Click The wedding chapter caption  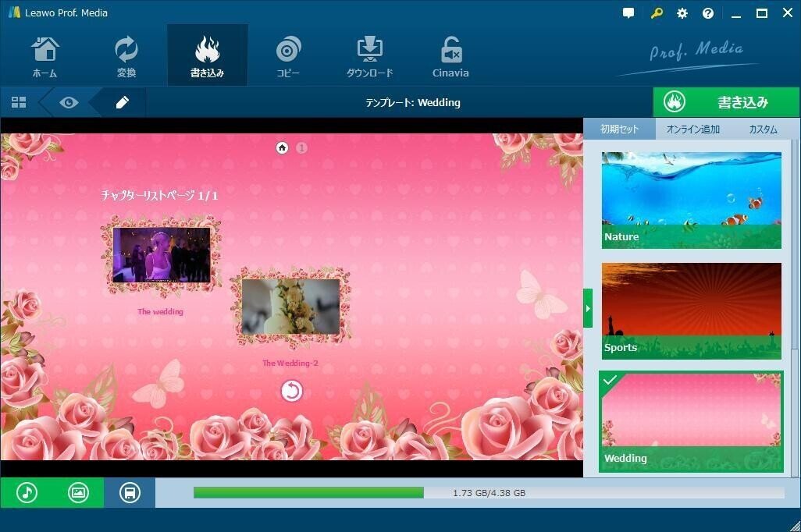160,311
